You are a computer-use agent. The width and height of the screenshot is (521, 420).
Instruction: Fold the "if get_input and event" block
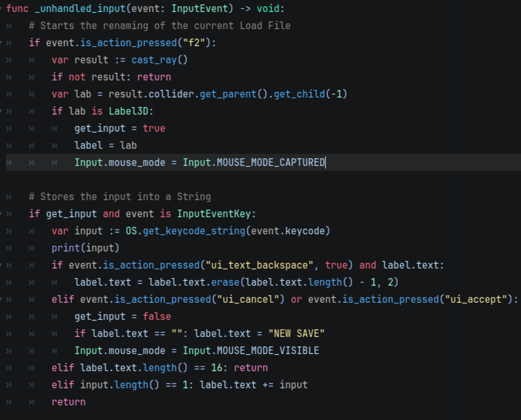pos(3,213)
